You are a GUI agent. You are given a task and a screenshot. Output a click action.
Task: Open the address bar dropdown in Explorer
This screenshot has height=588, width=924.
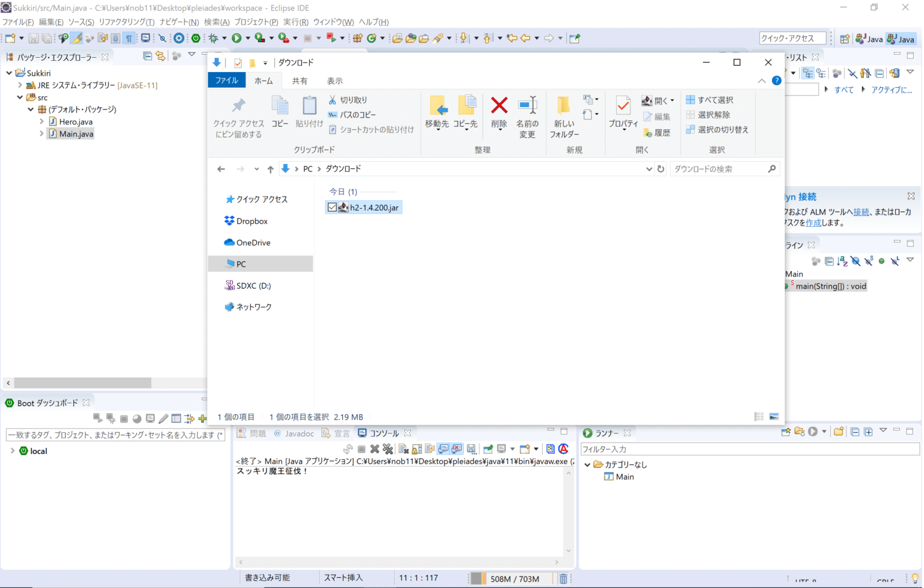(x=649, y=169)
